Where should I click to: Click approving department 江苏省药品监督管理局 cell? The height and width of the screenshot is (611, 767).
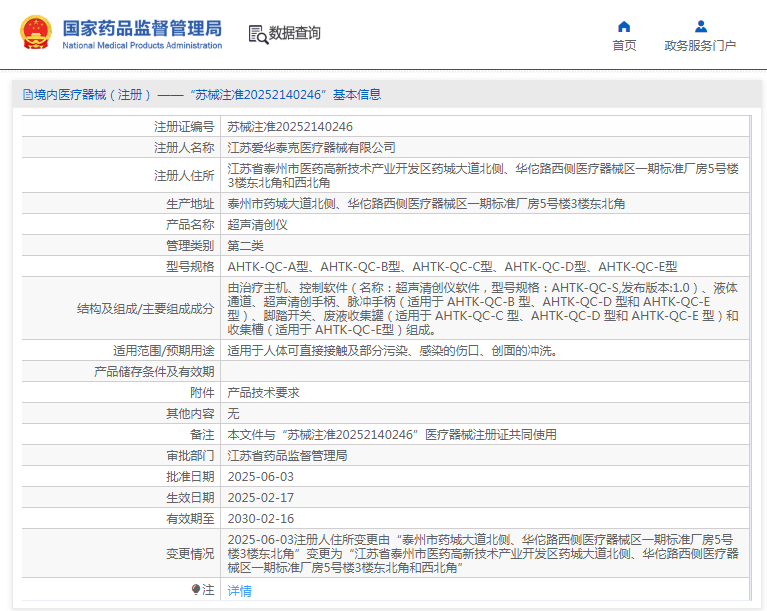point(287,456)
